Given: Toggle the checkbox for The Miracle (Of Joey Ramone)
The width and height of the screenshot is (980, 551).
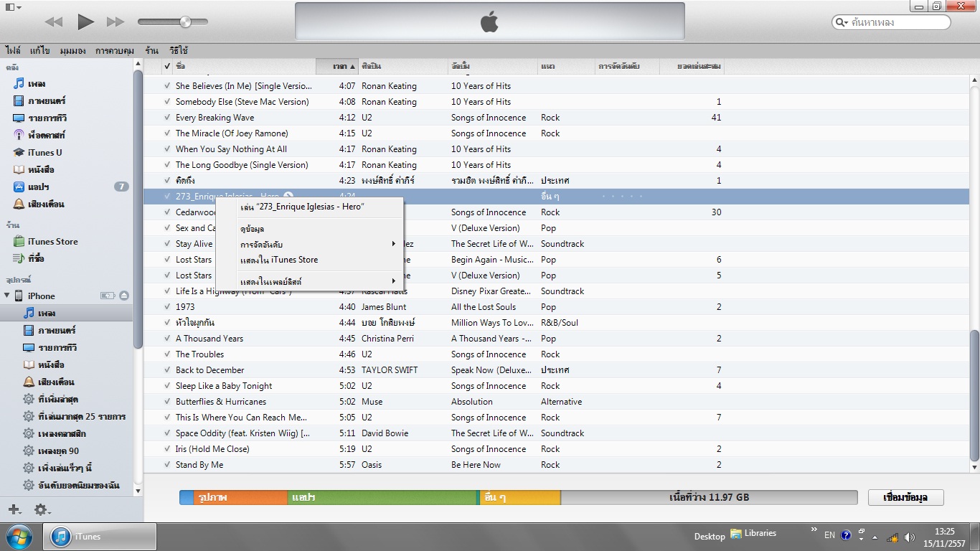Looking at the screenshot, I should tap(167, 133).
